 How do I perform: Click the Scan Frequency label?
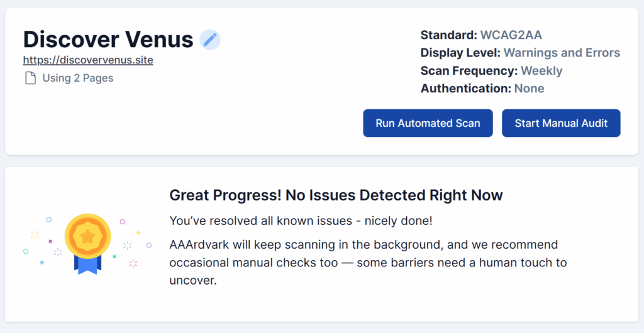(x=469, y=71)
